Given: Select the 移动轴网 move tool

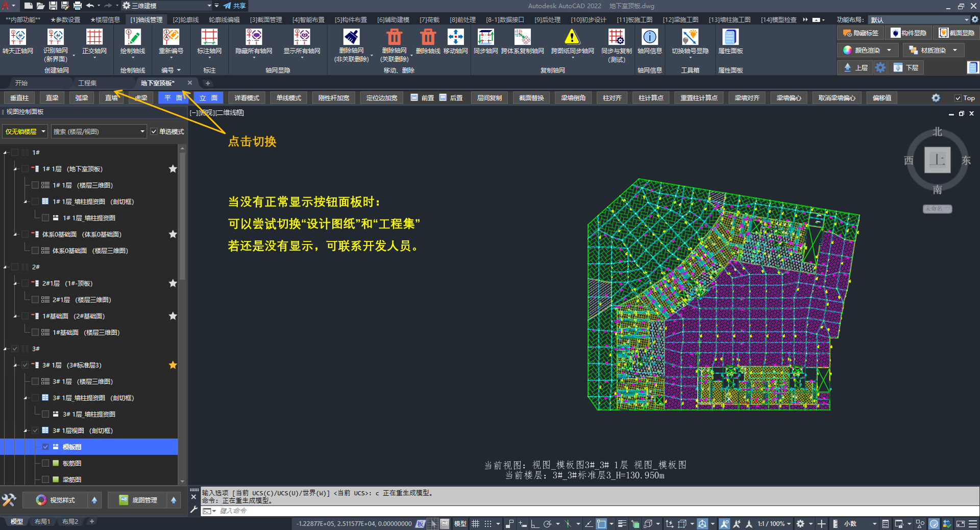Looking at the screenshot, I should (455, 38).
